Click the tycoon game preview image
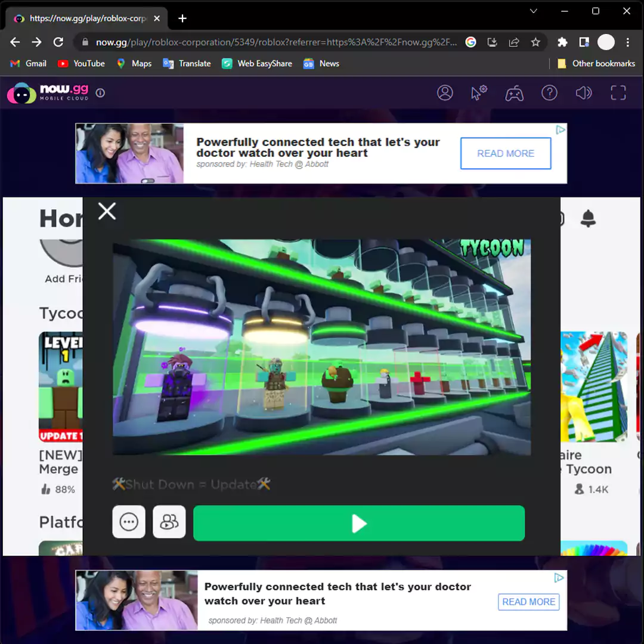Viewport: 644px width, 644px height. click(321, 347)
